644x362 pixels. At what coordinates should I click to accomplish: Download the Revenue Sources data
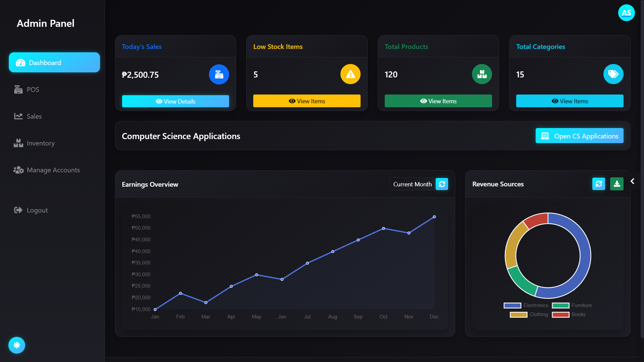tap(616, 184)
